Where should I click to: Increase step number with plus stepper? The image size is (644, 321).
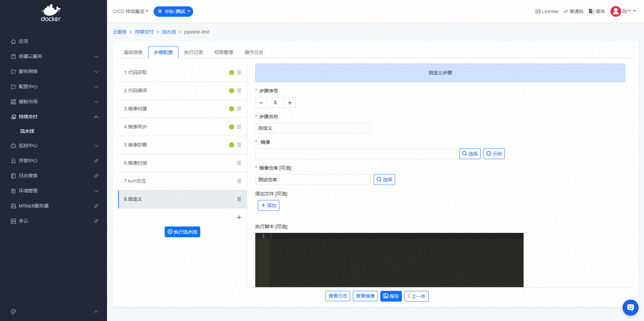(290, 103)
